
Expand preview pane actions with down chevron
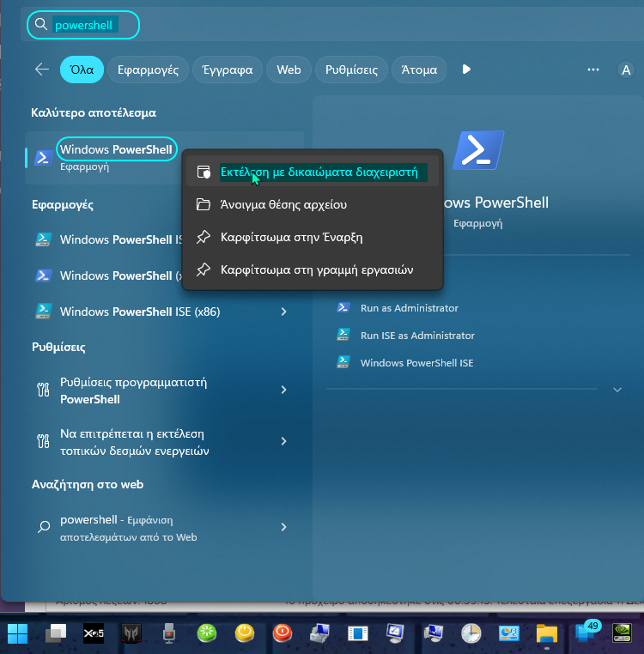[617, 390]
